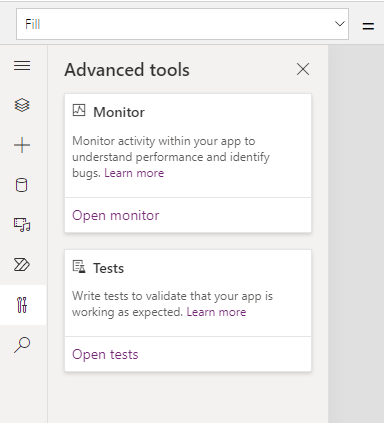
Task: Expand the left navigation hamburger menu
Action: click(x=22, y=65)
